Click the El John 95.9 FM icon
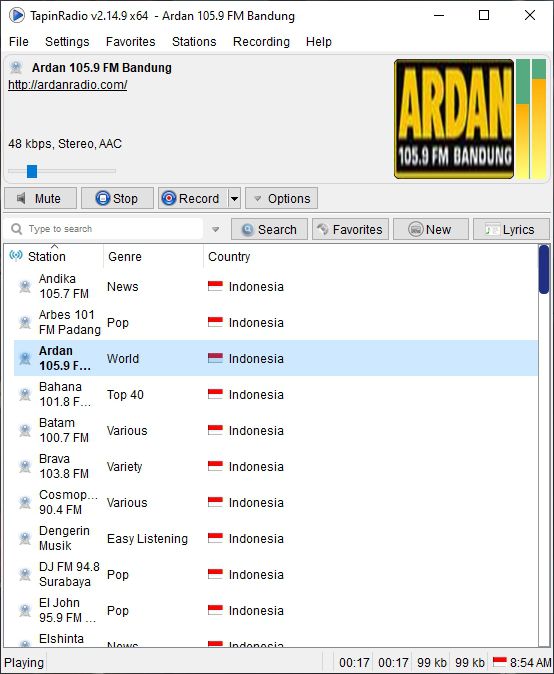This screenshot has height=674, width=554. tap(25, 610)
